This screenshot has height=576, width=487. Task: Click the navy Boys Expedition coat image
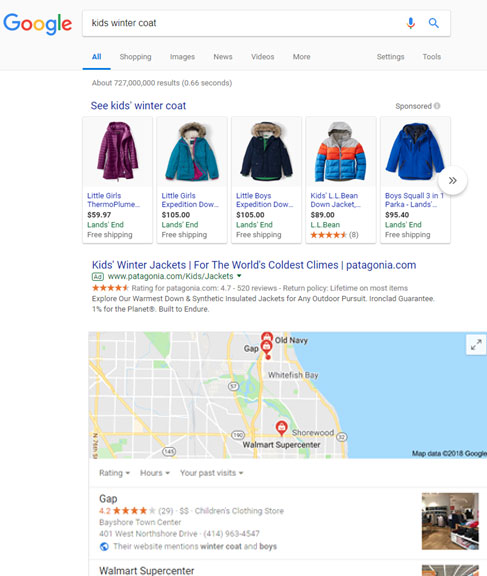pyautogui.click(x=267, y=151)
